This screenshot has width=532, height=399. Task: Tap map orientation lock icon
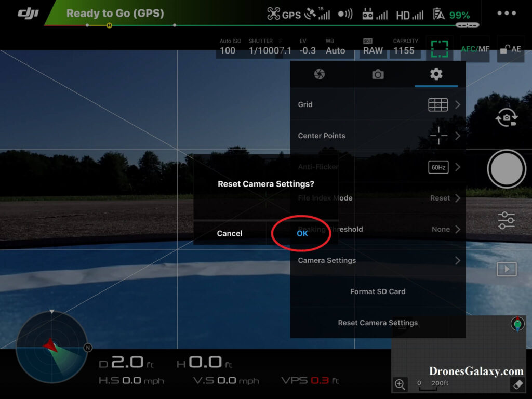(x=517, y=324)
